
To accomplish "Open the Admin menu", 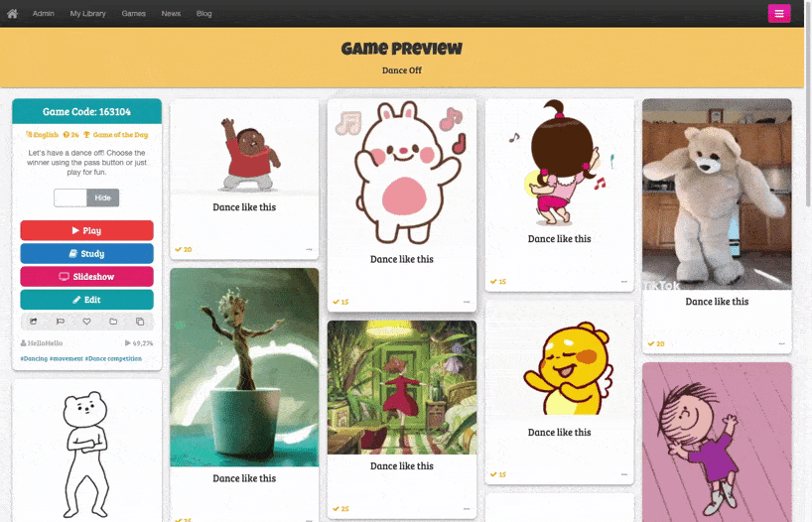I will [x=44, y=14].
